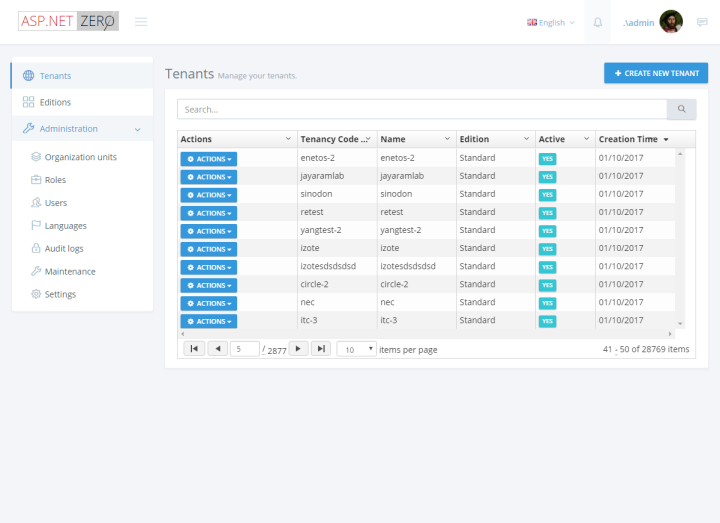The image size is (720, 523).
Task: Go to first page of results
Action: pos(194,349)
